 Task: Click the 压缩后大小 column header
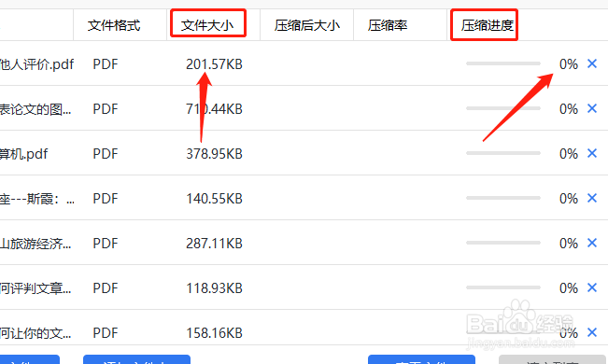click(306, 25)
